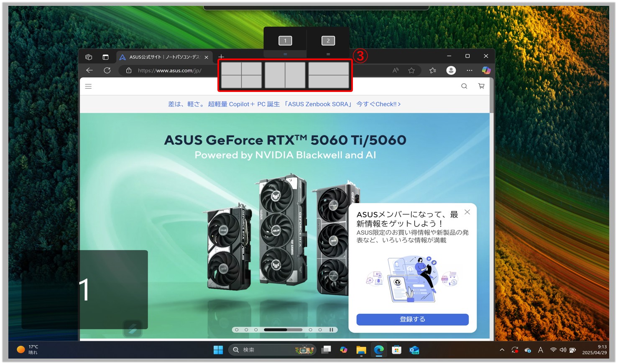
Task: Jump to the last carousel slide dot
Action: tap(320, 330)
